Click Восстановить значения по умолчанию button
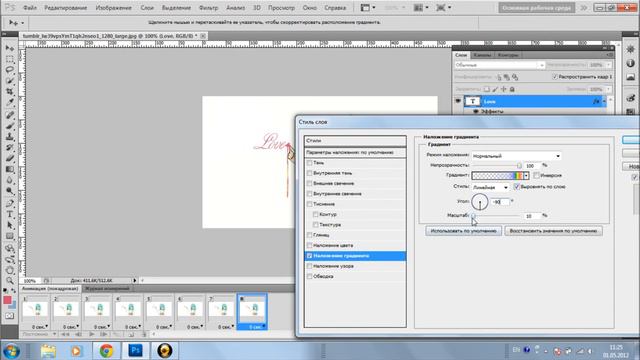Screen dimensions: 640x360 pyautogui.click(x=553, y=231)
